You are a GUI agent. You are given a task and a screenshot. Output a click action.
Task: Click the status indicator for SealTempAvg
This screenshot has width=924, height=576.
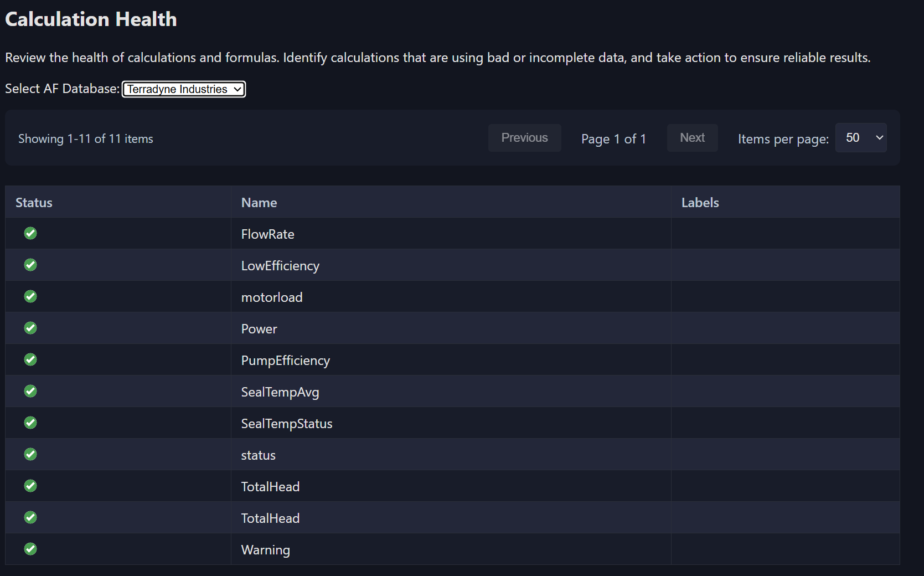click(30, 391)
